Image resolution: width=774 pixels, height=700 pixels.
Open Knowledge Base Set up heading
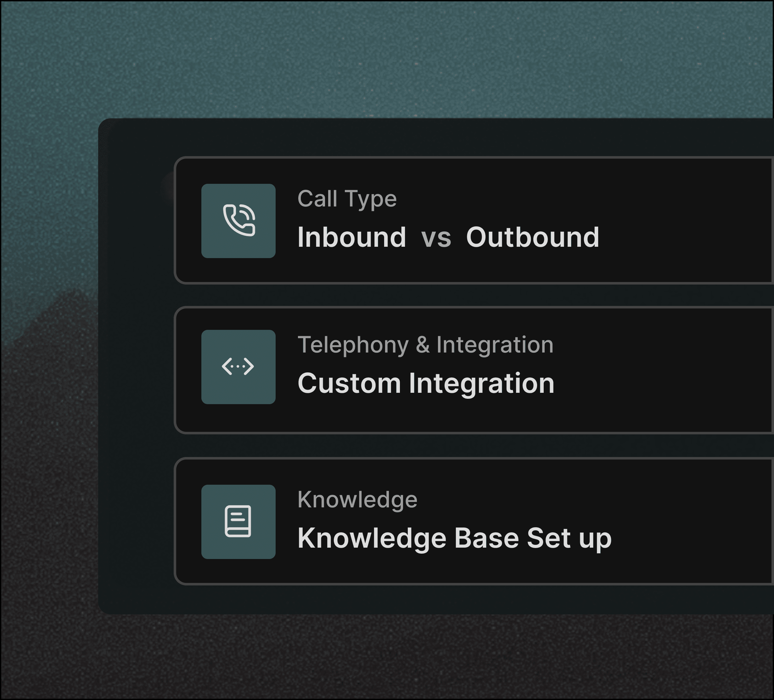click(454, 538)
